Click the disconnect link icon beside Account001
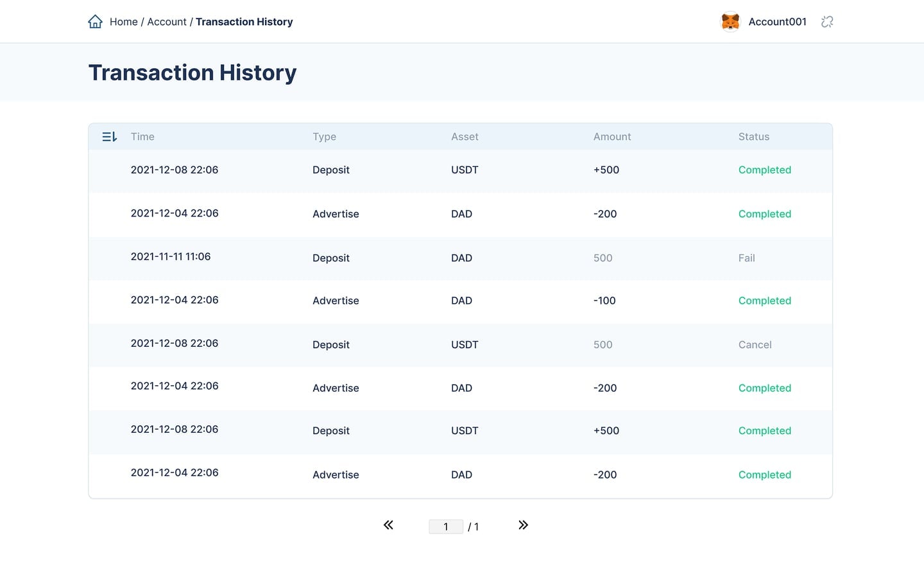Image resolution: width=924 pixels, height=578 pixels. tap(827, 22)
